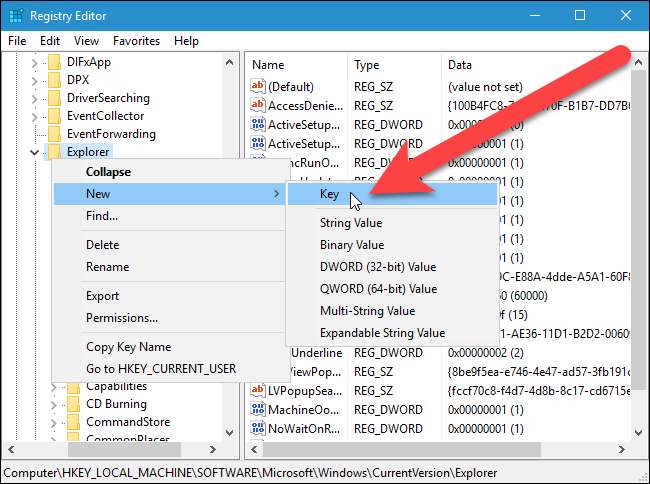Click the icon beside LVPopupSea value
Viewport: 650px width, 484px height.
pyautogui.click(x=258, y=391)
